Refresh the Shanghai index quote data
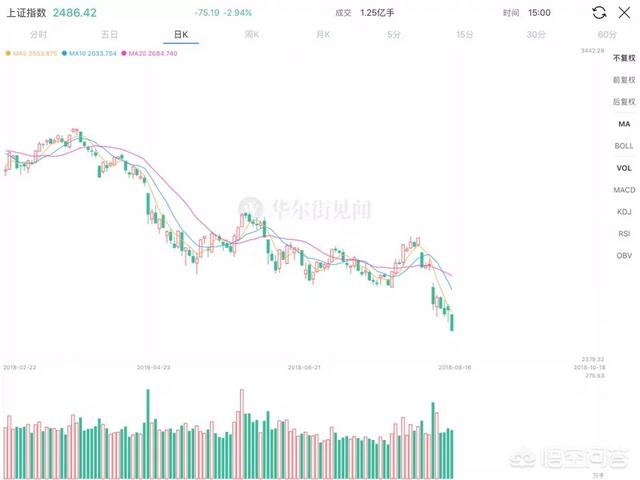Screen dimensions: 640x480 pyautogui.click(x=598, y=13)
